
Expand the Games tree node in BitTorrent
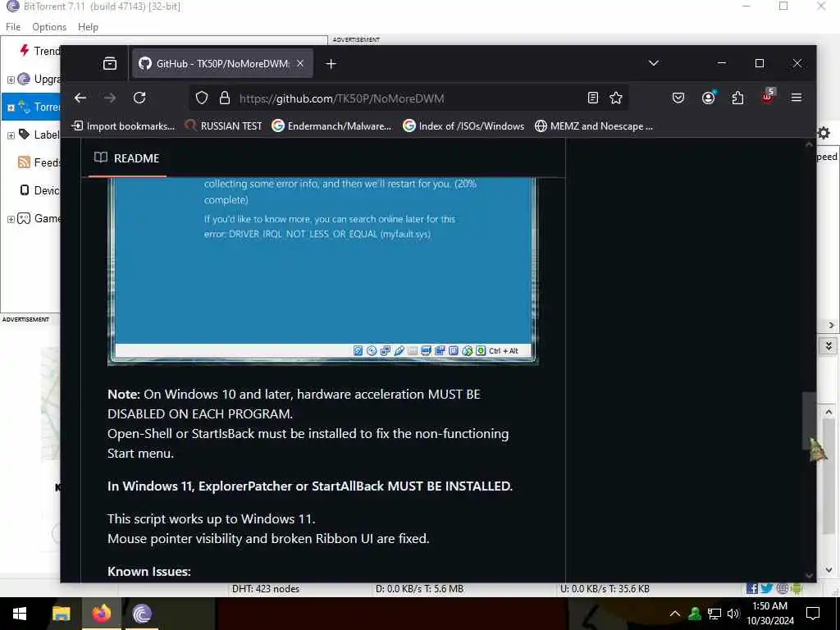click(x=11, y=219)
